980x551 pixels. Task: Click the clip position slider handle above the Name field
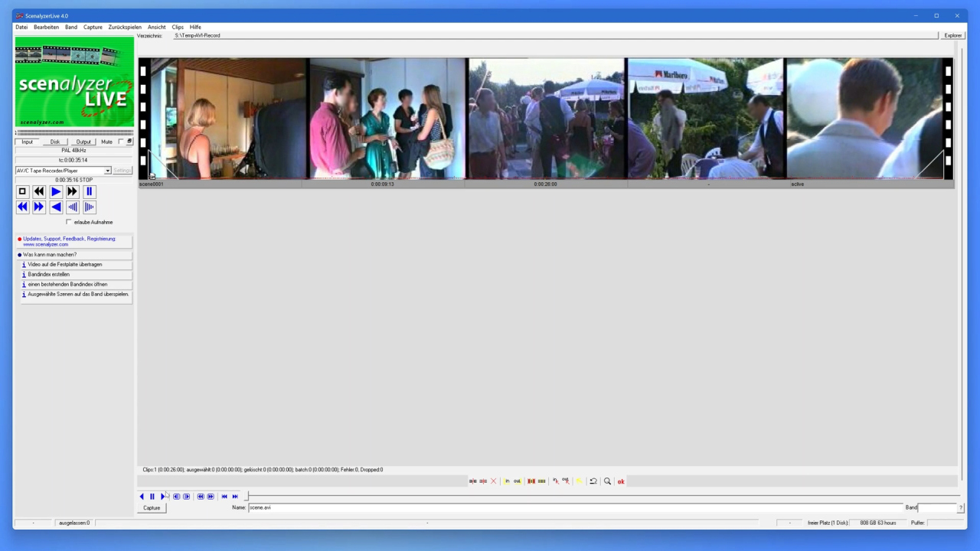click(x=246, y=497)
